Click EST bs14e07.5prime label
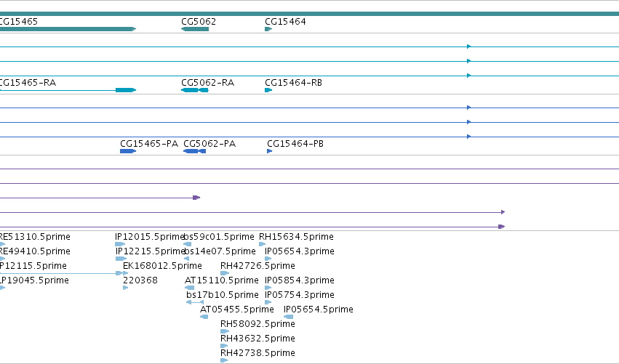This screenshot has width=619, height=364. click(220, 251)
